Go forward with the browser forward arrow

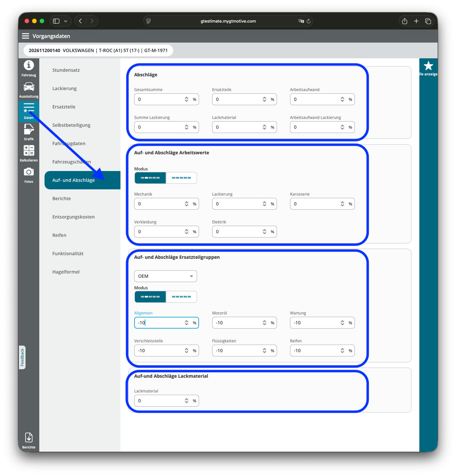92,21
